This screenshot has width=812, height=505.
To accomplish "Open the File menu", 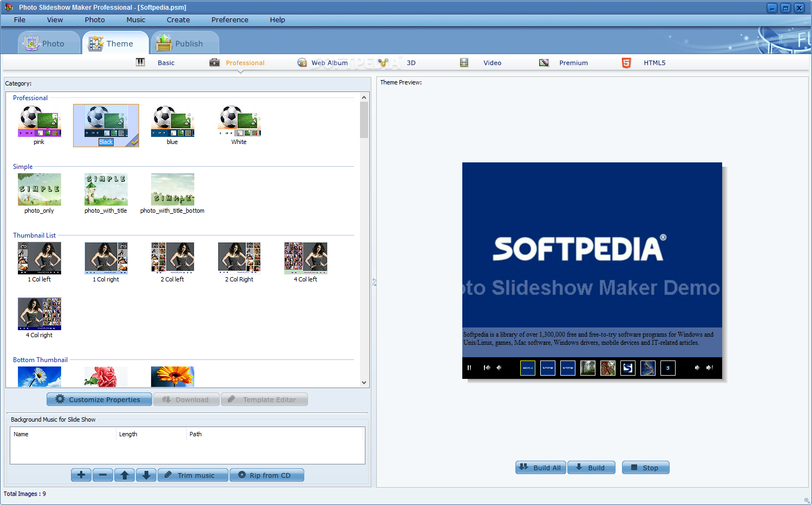I will (19, 19).
